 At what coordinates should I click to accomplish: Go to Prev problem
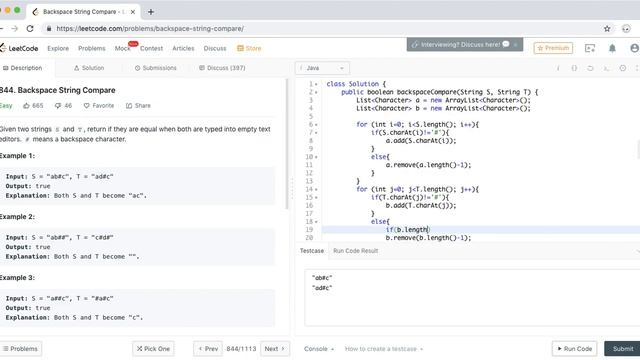pos(208,349)
